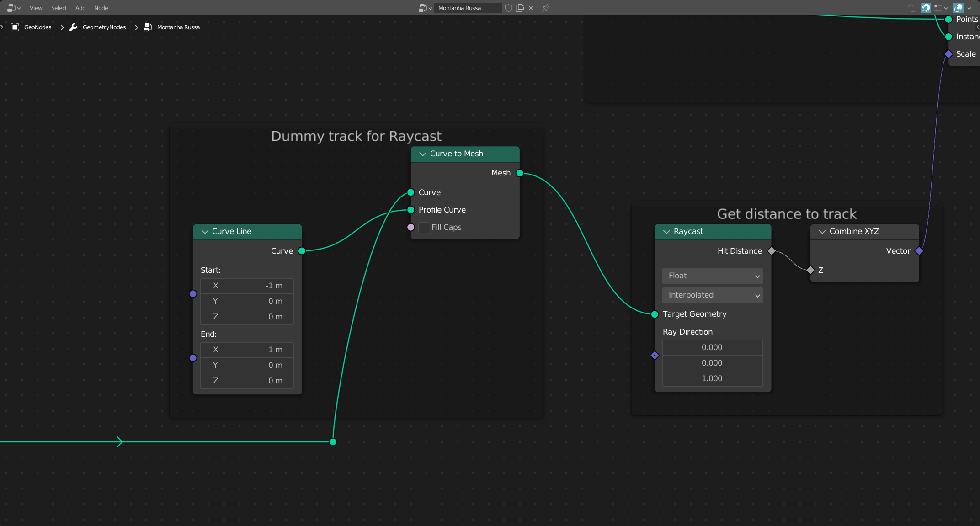This screenshot has width=980, height=526.
Task: Click the GeoNodes scene icon in breadcrumb
Action: click(x=14, y=27)
